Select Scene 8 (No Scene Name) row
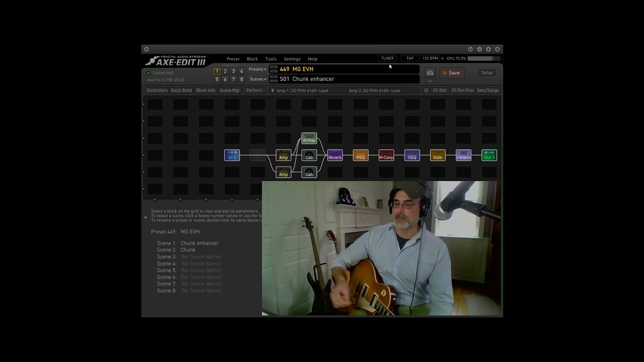Image resolution: width=644 pixels, height=362 pixels. pos(189,291)
